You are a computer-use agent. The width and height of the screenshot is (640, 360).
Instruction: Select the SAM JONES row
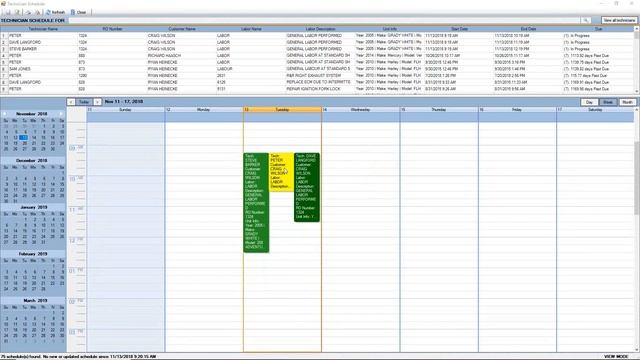pos(317,69)
